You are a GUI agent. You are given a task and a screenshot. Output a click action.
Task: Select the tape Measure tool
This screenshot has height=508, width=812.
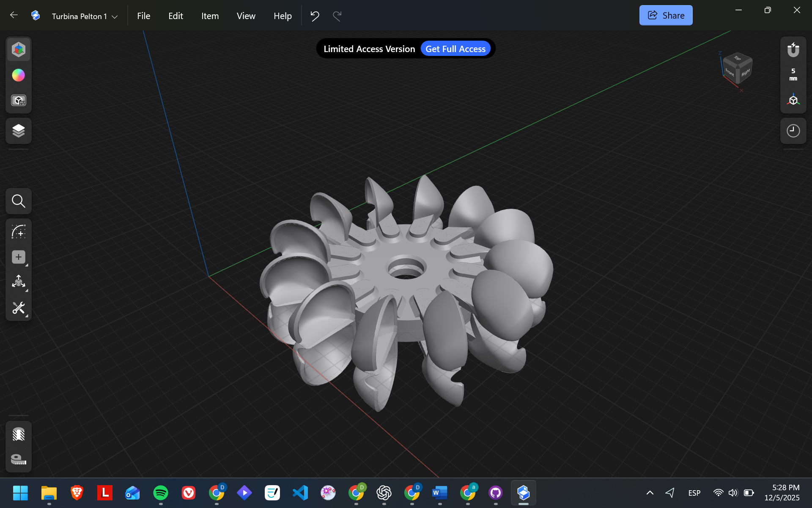pos(19,459)
